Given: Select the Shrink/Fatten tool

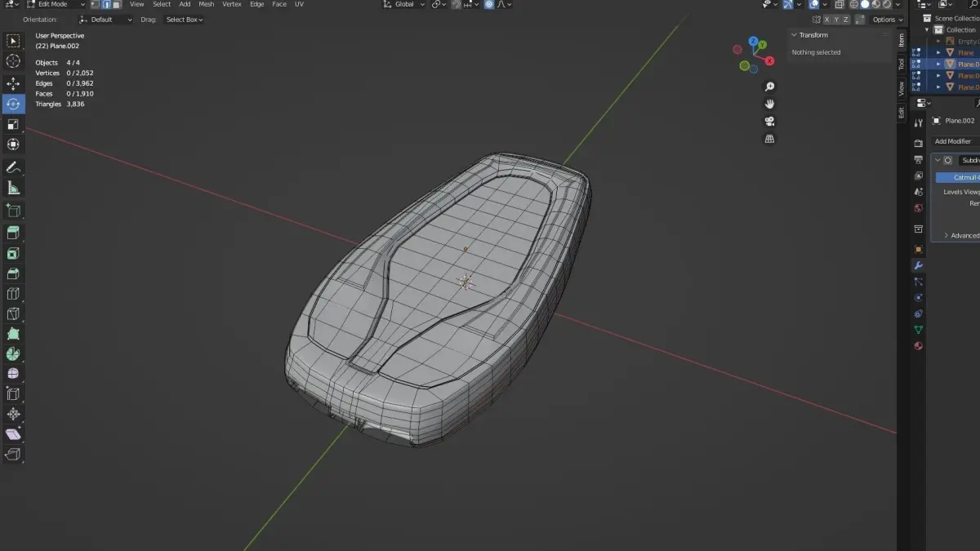Looking at the screenshot, I should (13, 415).
